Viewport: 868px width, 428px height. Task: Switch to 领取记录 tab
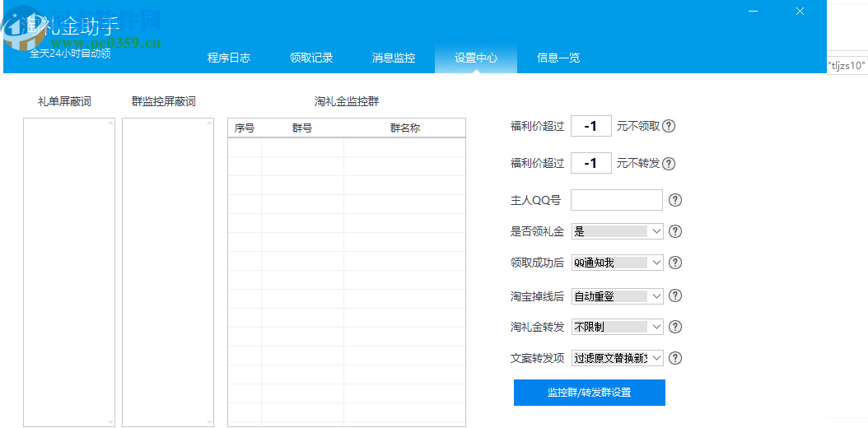[x=311, y=58]
